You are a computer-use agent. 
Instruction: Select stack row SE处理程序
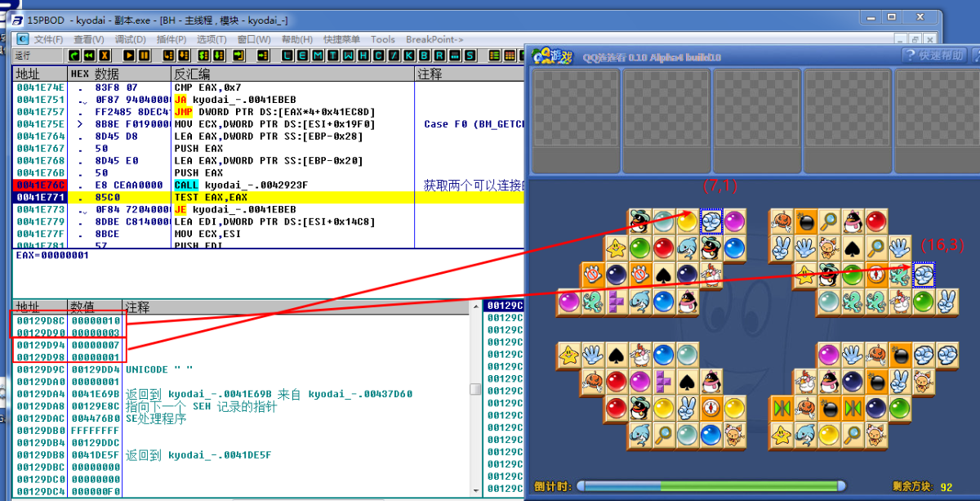coord(155,419)
